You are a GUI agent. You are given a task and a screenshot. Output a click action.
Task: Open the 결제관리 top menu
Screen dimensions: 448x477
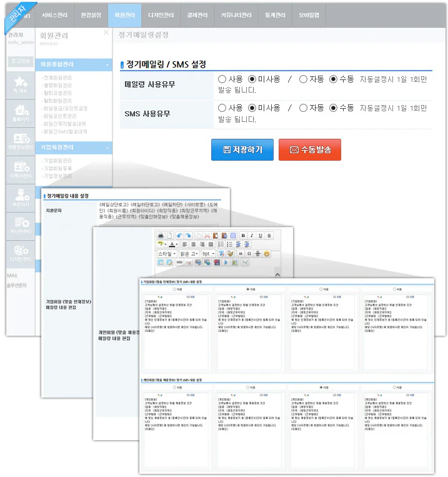pyautogui.click(x=197, y=15)
